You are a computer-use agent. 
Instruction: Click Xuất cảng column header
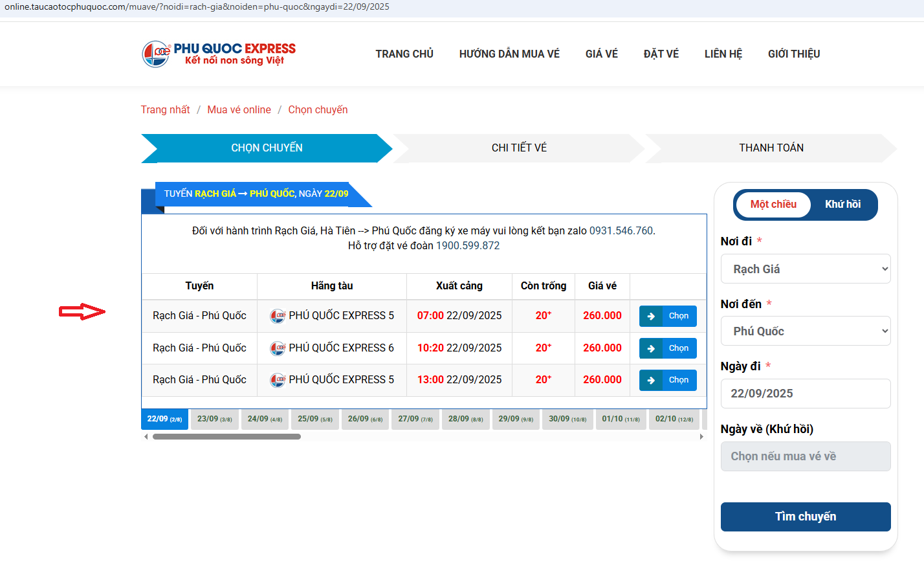tap(459, 286)
